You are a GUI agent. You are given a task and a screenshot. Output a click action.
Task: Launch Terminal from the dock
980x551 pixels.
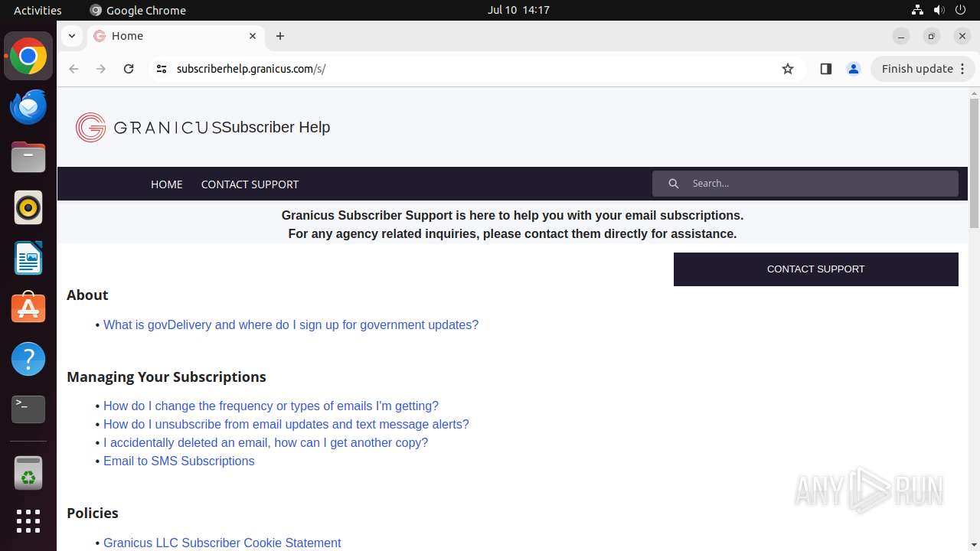[28, 409]
